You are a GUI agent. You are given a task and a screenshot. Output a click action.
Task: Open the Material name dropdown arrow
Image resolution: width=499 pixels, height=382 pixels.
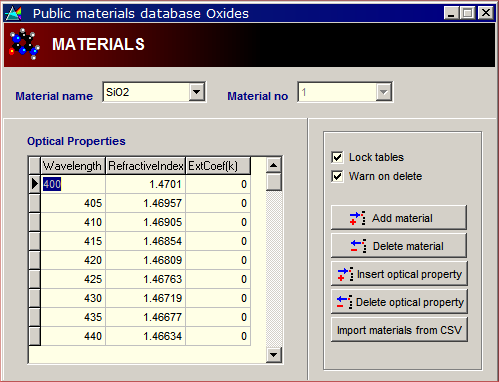pos(197,92)
